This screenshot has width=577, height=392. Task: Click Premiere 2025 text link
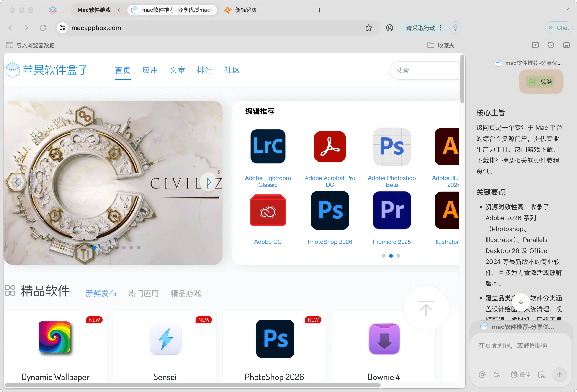[392, 242]
